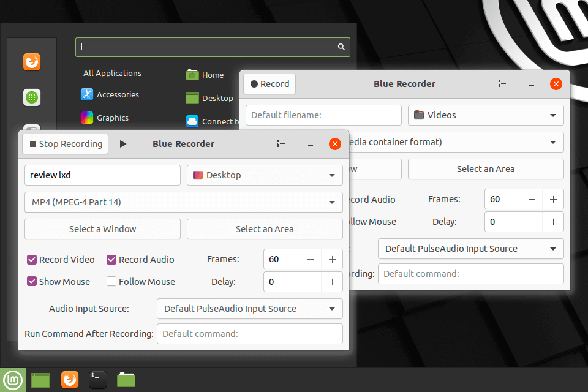Increase Frames value in back window

[553, 199]
